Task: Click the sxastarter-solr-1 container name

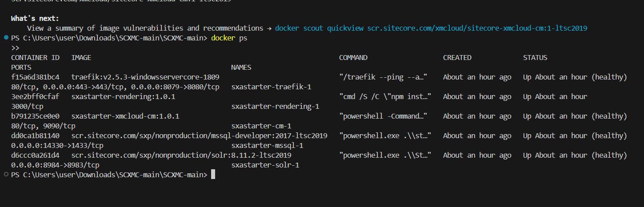Action: coord(265,165)
